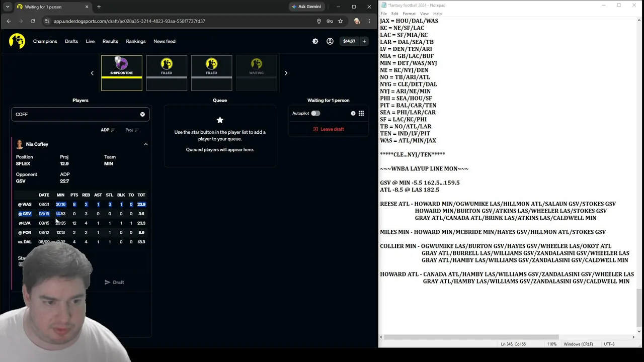The image size is (644, 362).
Task: Click the Notepad vertical scrollbar thumb
Action: tap(639, 307)
